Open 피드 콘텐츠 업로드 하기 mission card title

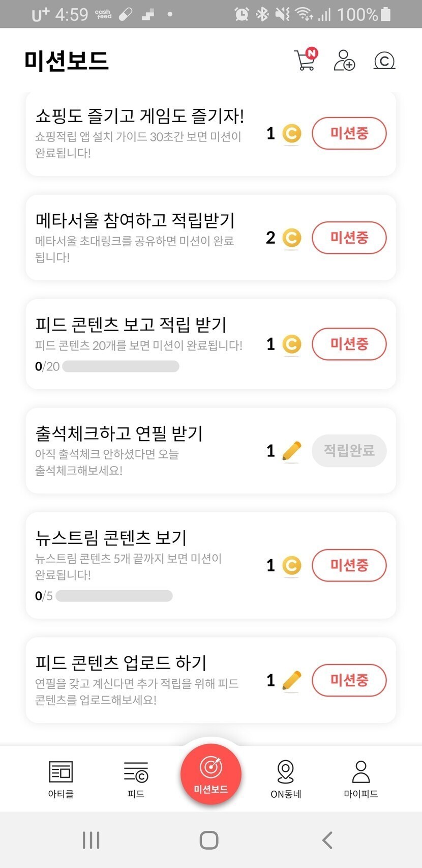pyautogui.click(x=121, y=663)
